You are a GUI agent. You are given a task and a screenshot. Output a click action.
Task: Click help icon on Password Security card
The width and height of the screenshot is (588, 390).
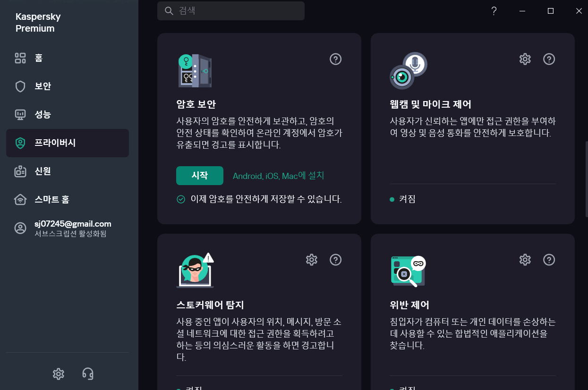(x=335, y=59)
